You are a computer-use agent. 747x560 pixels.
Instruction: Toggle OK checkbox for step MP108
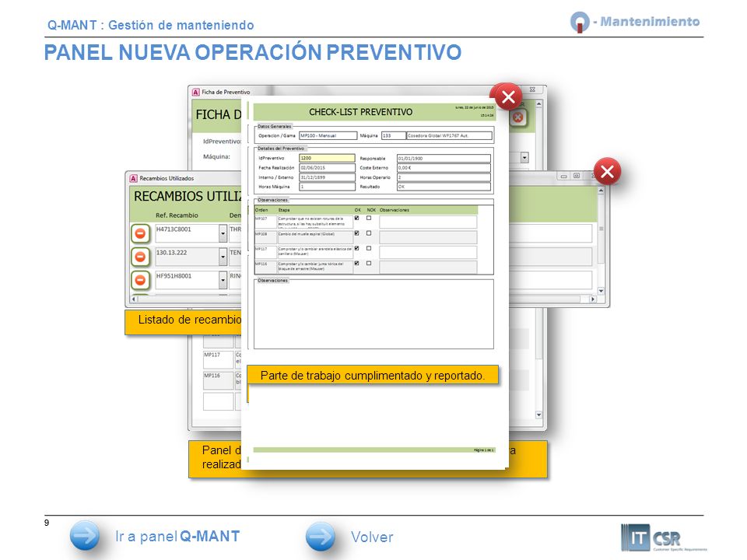coord(356,233)
